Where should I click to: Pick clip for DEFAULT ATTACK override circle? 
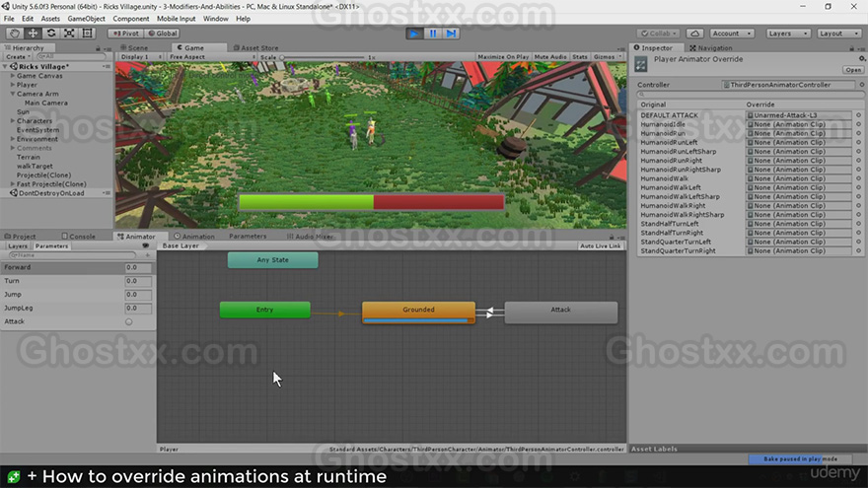(x=858, y=115)
